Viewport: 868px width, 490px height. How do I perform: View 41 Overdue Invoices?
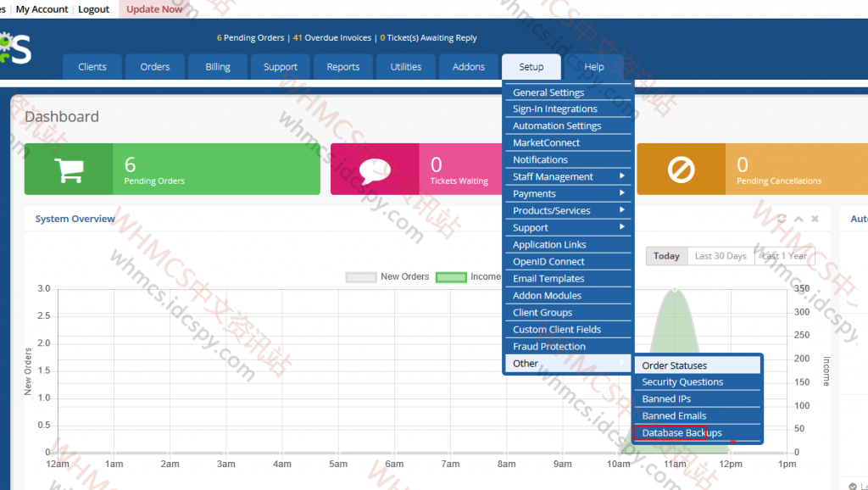[332, 37]
